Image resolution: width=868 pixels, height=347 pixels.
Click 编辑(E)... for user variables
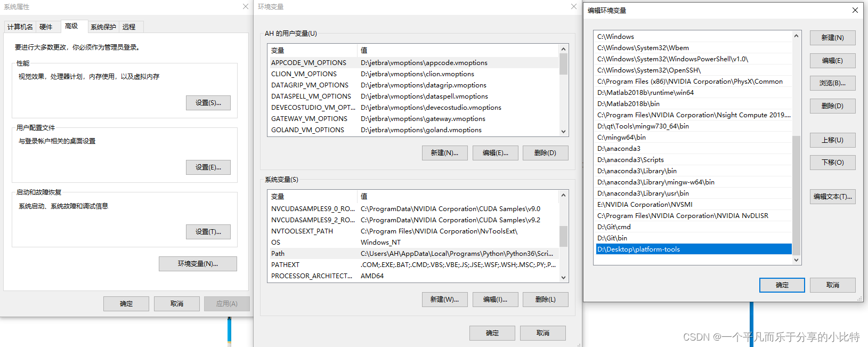496,153
